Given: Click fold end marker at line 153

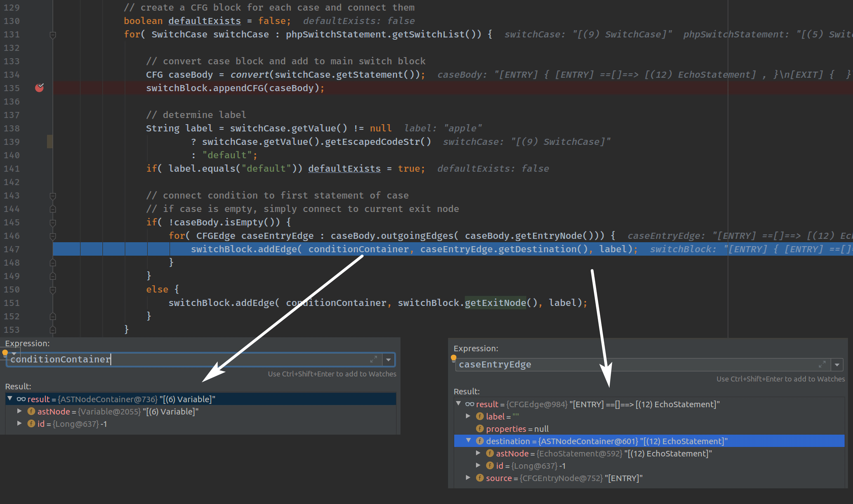Looking at the screenshot, I should pos(53,330).
